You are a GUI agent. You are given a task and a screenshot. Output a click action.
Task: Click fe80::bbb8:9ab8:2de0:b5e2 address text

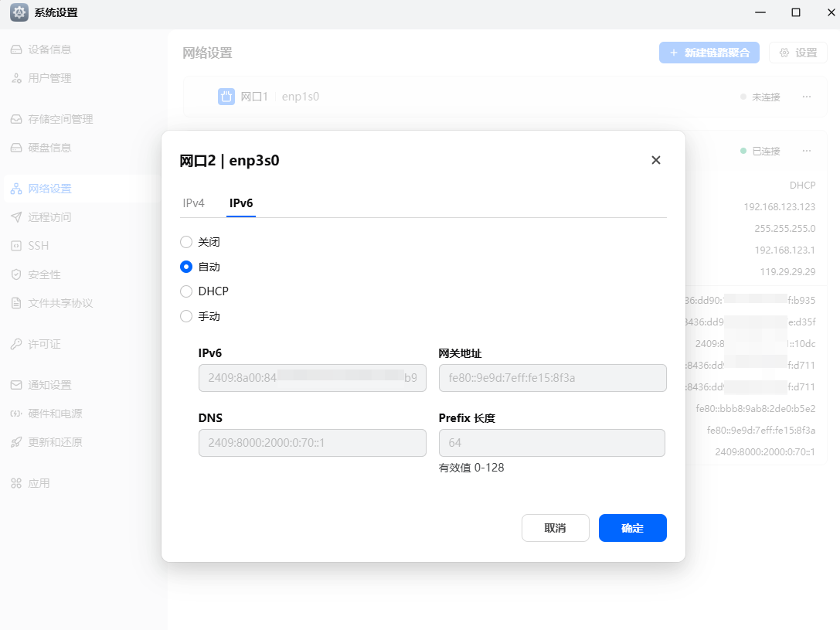point(755,409)
